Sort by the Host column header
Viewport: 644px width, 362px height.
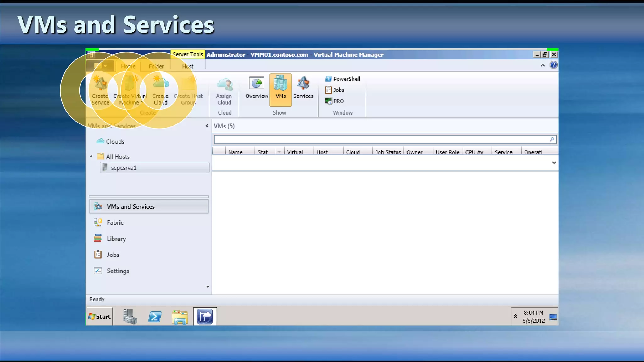point(328,151)
